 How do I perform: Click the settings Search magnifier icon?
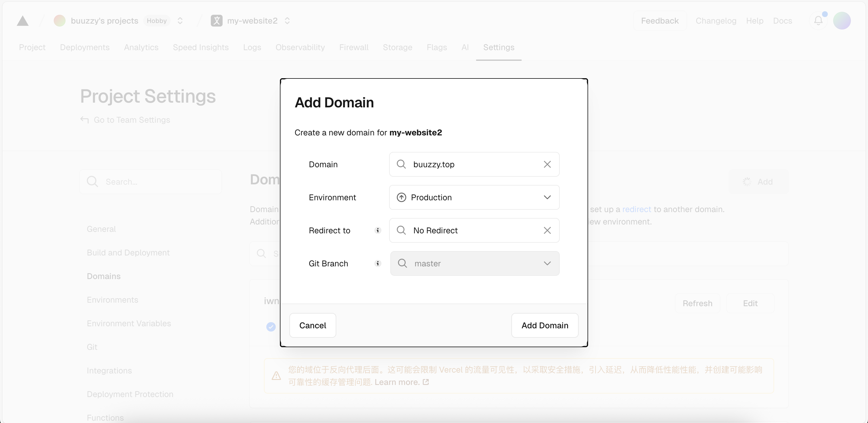[92, 182]
